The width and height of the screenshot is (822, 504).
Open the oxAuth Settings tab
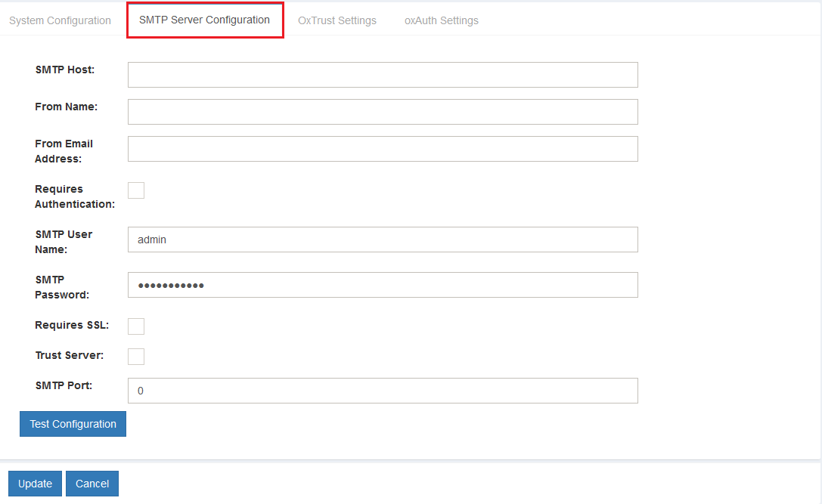click(x=441, y=20)
